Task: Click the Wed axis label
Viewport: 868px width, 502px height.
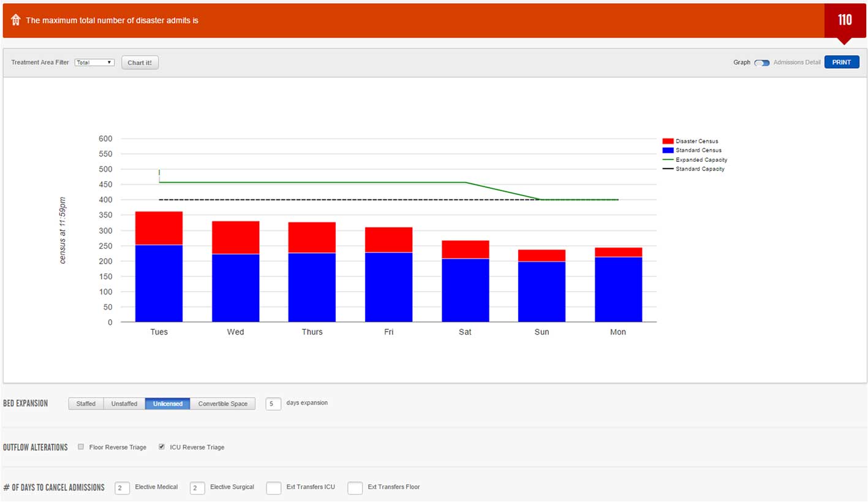Action: coord(235,332)
